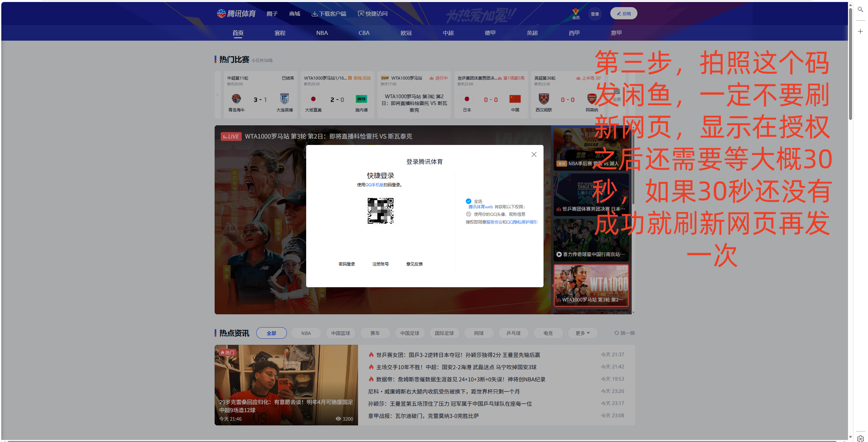Open 克雷桑回应归化 news thumbnail
868x442 pixels.
[286, 385]
